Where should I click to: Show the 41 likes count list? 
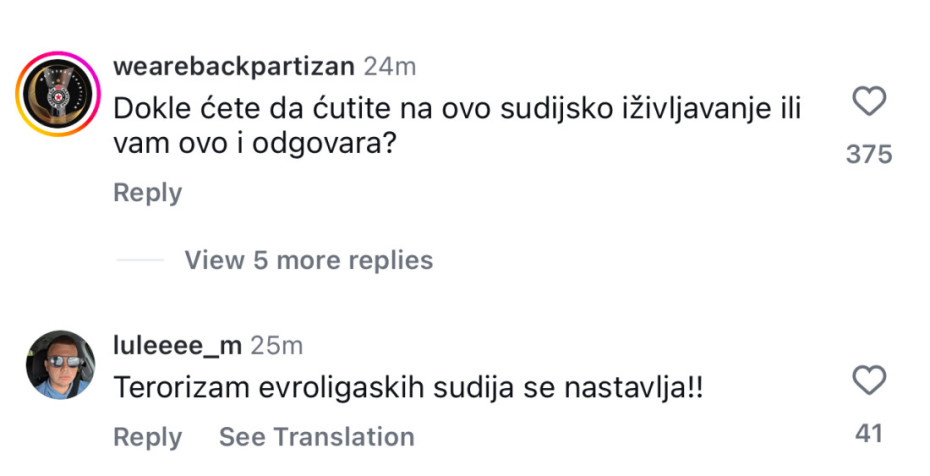pyautogui.click(x=869, y=434)
